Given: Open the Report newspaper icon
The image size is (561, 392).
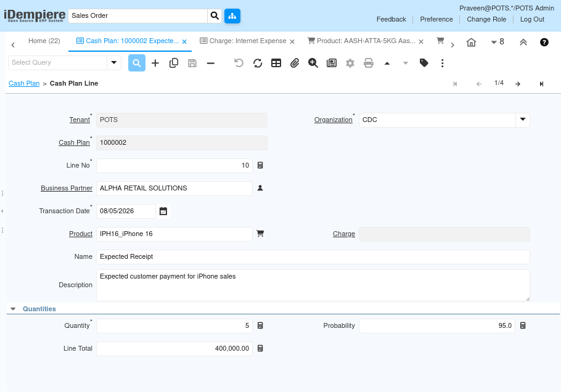Looking at the screenshot, I should (332, 63).
